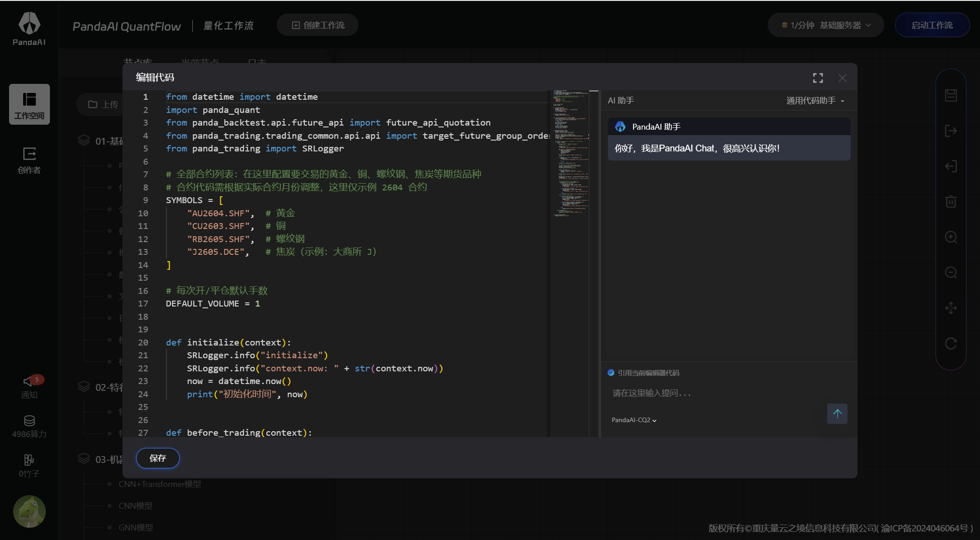This screenshot has height=540, width=980.
Task: Open the 通用代码助手 dropdown
Action: click(815, 101)
